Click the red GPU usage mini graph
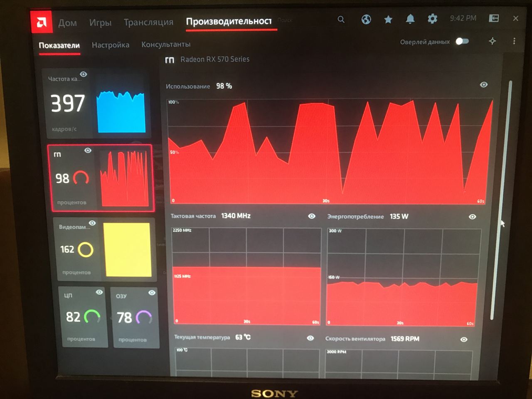Image resolution: width=532 pixels, height=399 pixels. 125,179
